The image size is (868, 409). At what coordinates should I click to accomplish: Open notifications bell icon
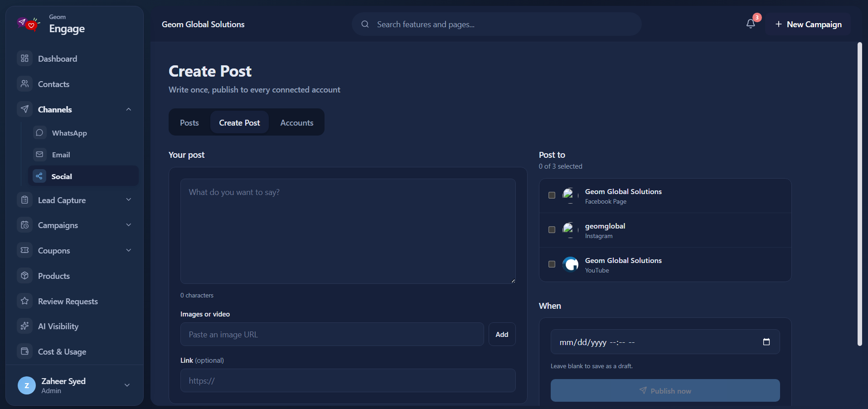(x=751, y=24)
